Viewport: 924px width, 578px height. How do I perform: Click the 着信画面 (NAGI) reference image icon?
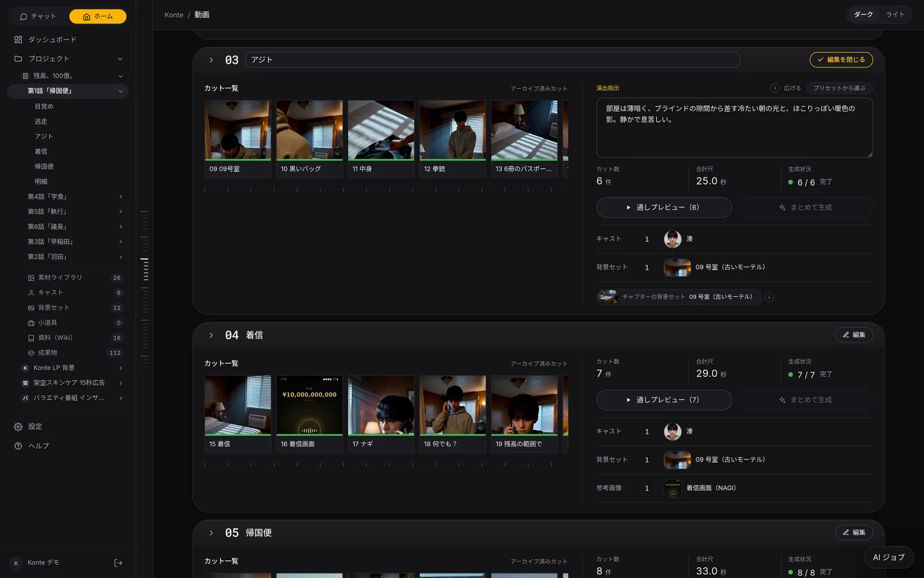pos(673,488)
